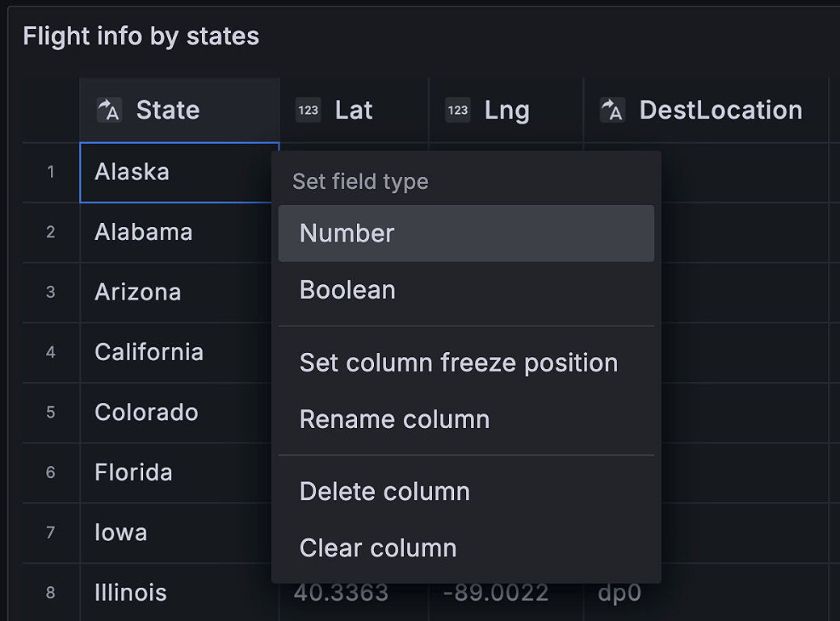Click the Colorado cell
The width and height of the screenshot is (840, 621).
click(x=146, y=412)
